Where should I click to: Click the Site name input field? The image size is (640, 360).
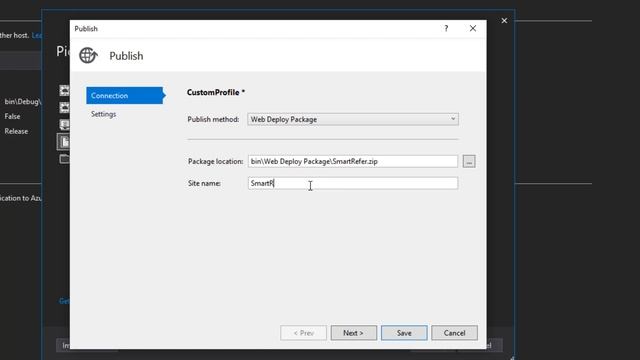click(x=353, y=183)
